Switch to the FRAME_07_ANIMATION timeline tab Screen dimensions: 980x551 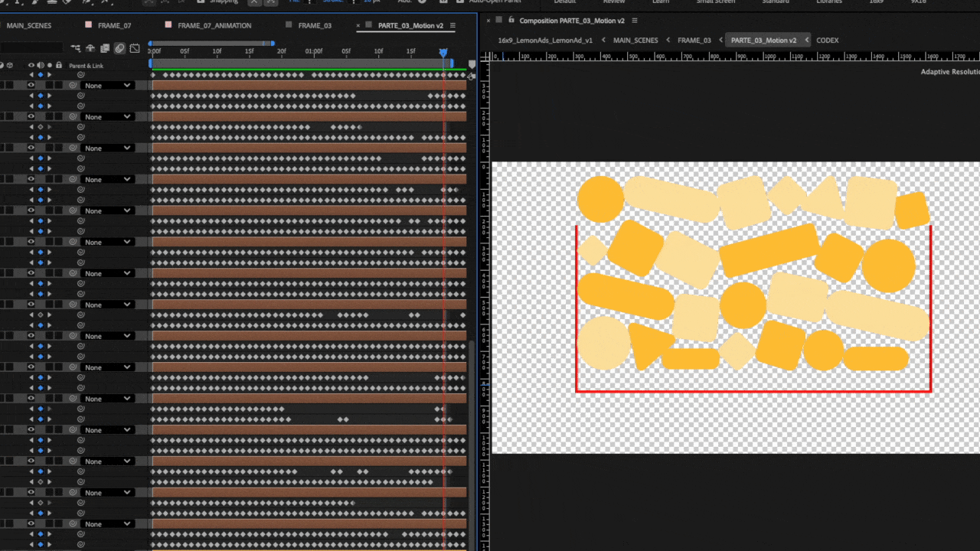214,25
